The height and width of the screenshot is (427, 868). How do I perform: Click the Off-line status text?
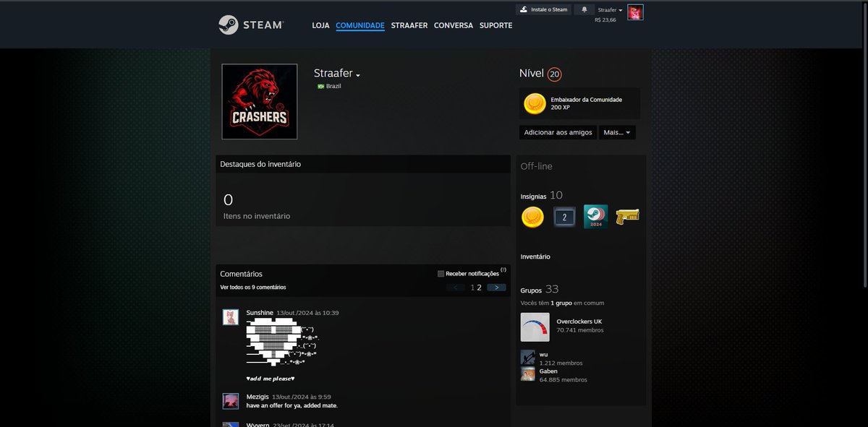pyautogui.click(x=537, y=166)
